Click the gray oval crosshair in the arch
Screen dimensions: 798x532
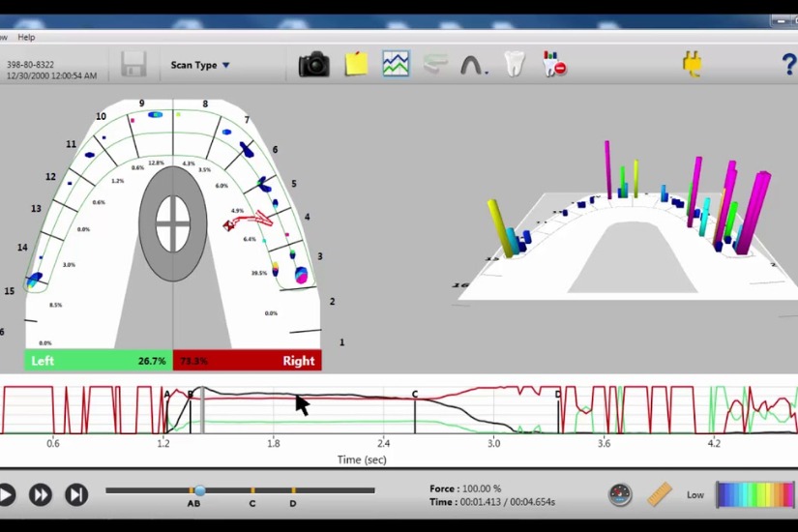(x=173, y=224)
